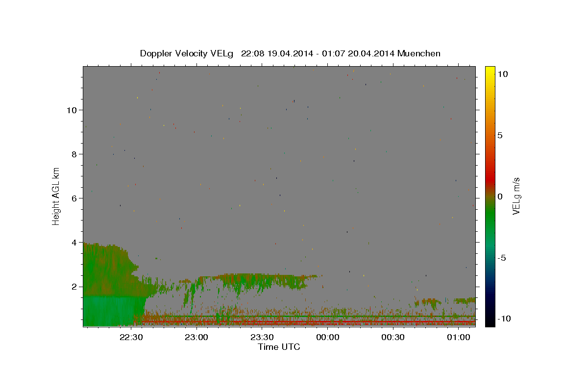The image size is (588, 392).
Task: Click the height axis label 6
Action: click(73, 198)
